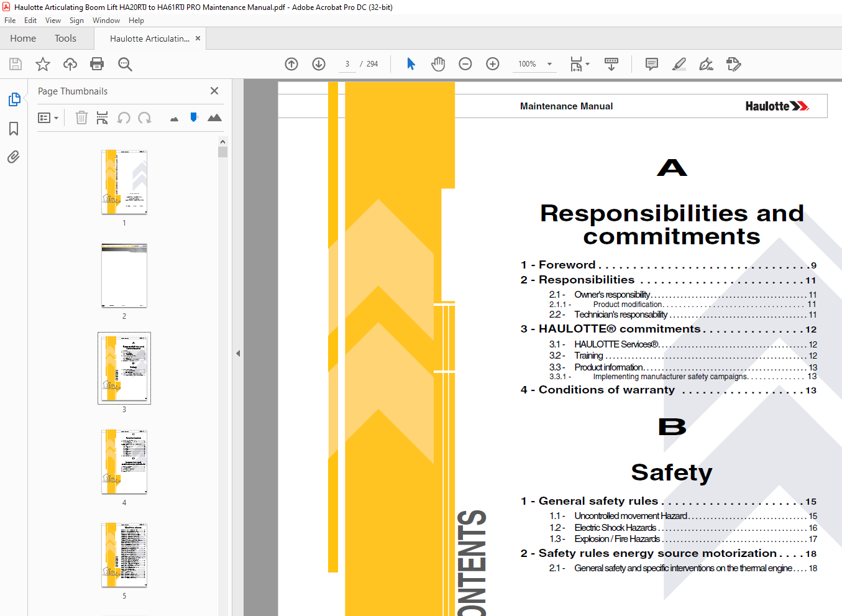Zoom out with the minus circle button
This screenshot has width=842, height=616.
pos(465,64)
